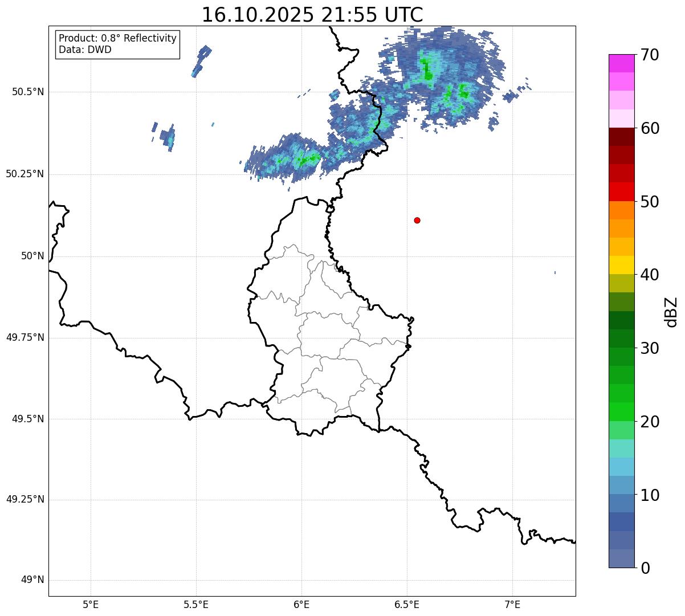685x616 pixels.
Task: Click the 49.5°N latitude label
Action: pos(28,419)
